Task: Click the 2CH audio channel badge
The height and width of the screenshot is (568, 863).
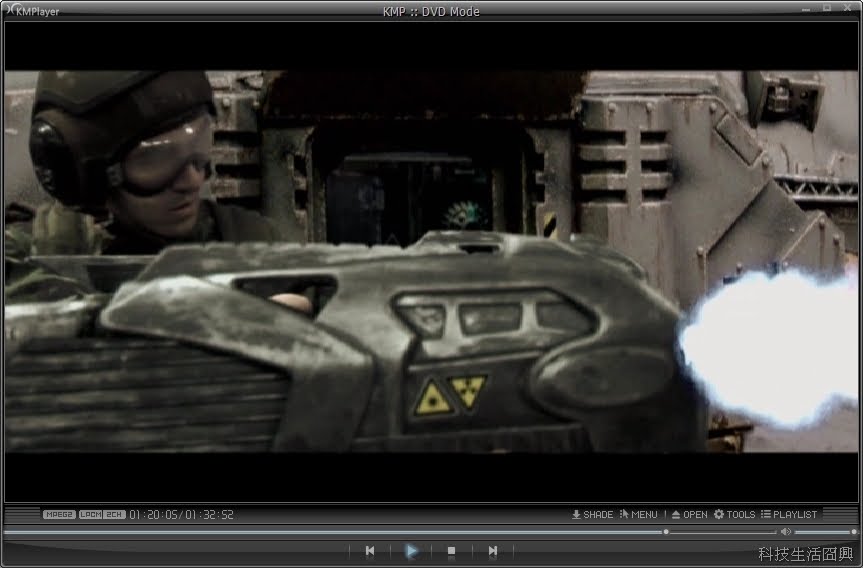Action: (x=114, y=515)
